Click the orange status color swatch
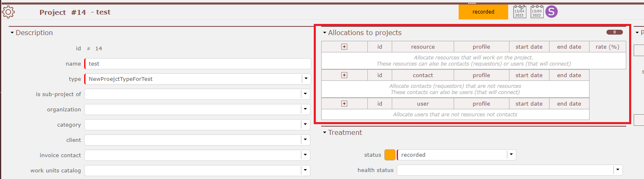The width and height of the screenshot is (644, 179). [390, 155]
